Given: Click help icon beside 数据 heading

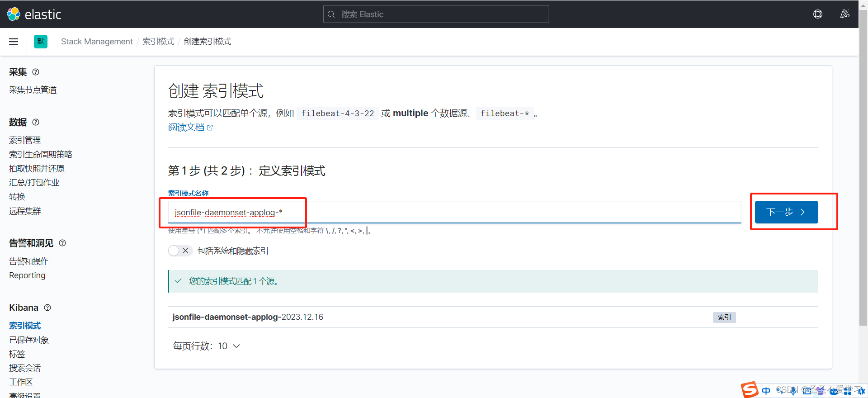Looking at the screenshot, I should (36, 122).
